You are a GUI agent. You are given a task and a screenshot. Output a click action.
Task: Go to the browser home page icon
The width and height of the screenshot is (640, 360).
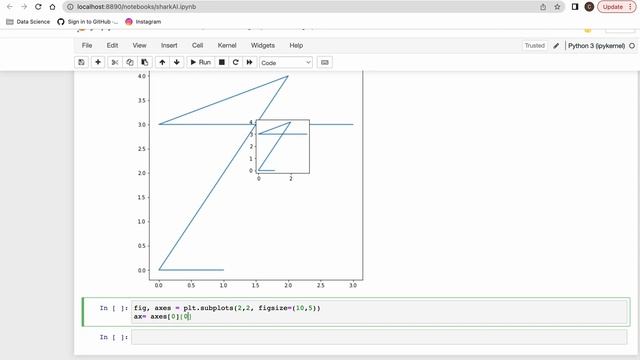coord(52,7)
